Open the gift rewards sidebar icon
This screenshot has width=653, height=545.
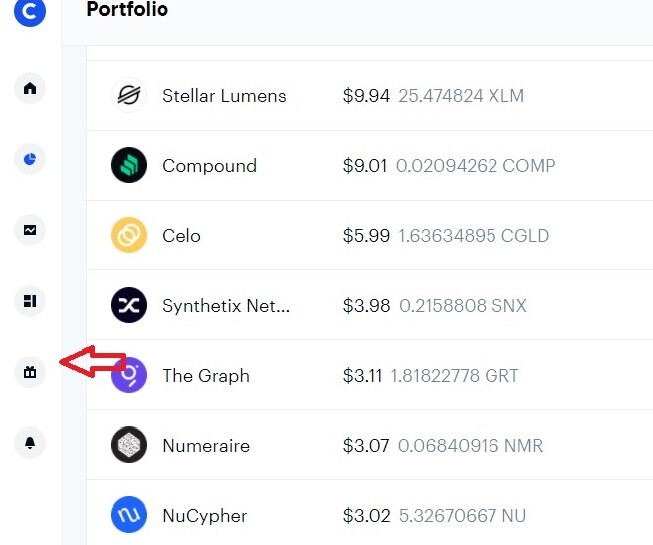[x=30, y=373]
